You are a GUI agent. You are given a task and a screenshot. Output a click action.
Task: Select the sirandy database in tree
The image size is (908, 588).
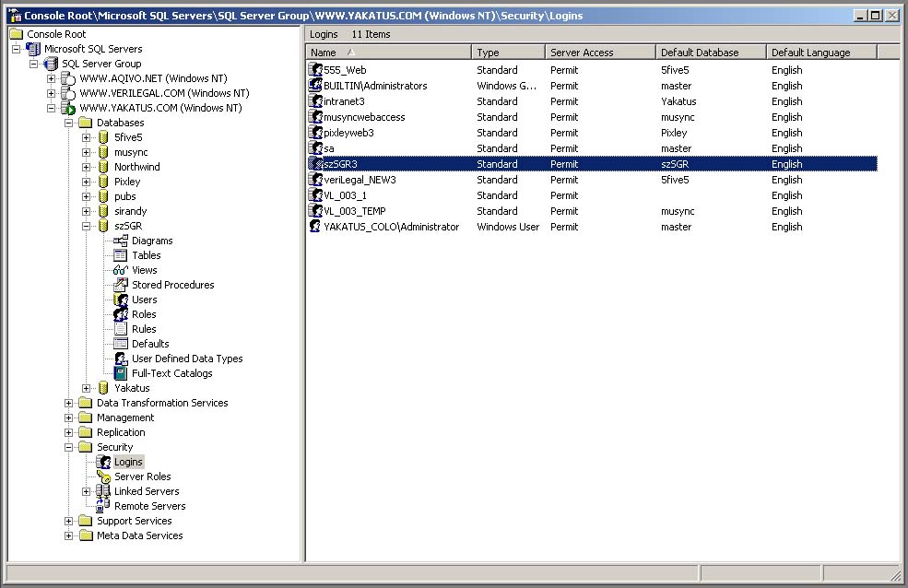point(130,211)
